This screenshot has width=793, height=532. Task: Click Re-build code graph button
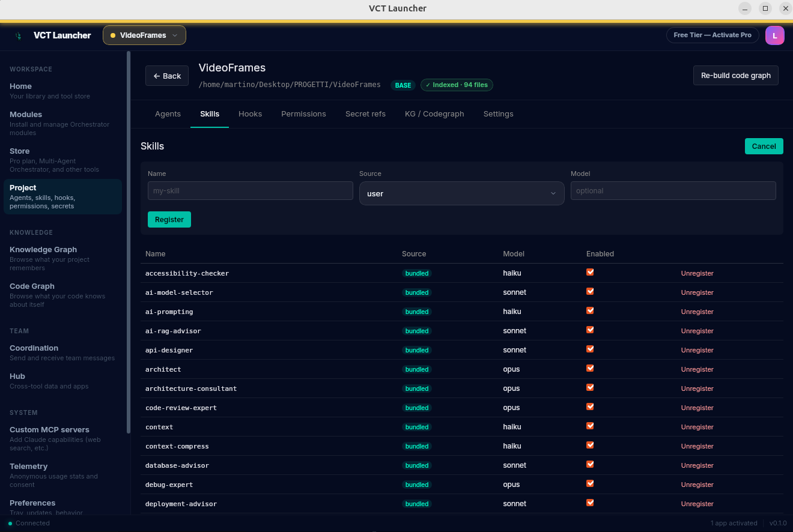point(735,76)
